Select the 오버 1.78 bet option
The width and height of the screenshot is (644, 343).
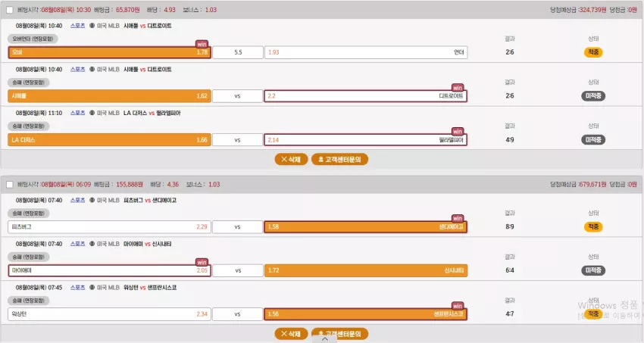[x=109, y=52]
